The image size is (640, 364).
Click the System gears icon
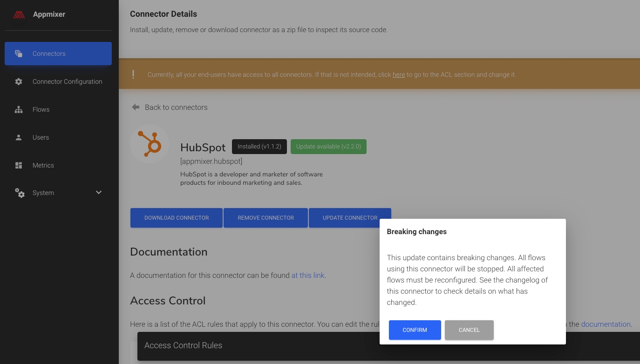point(20,193)
